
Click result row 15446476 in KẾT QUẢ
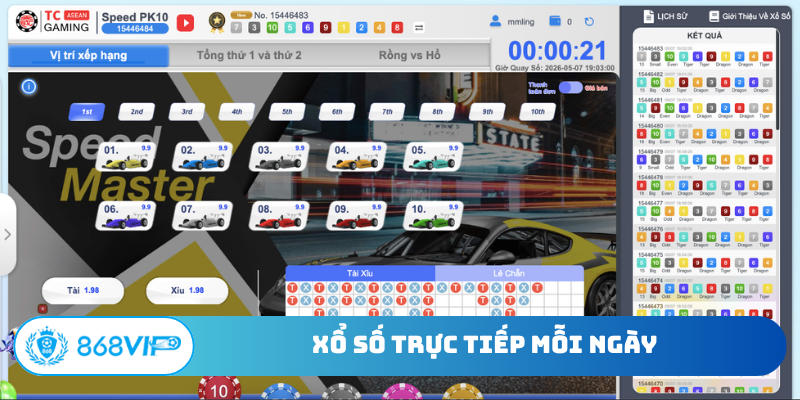(705, 237)
